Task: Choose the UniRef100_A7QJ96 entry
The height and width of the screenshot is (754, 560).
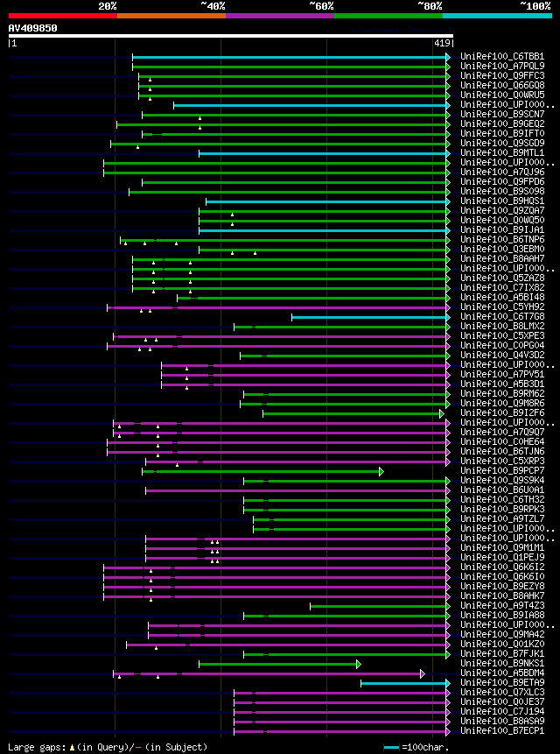Action: coord(502,173)
